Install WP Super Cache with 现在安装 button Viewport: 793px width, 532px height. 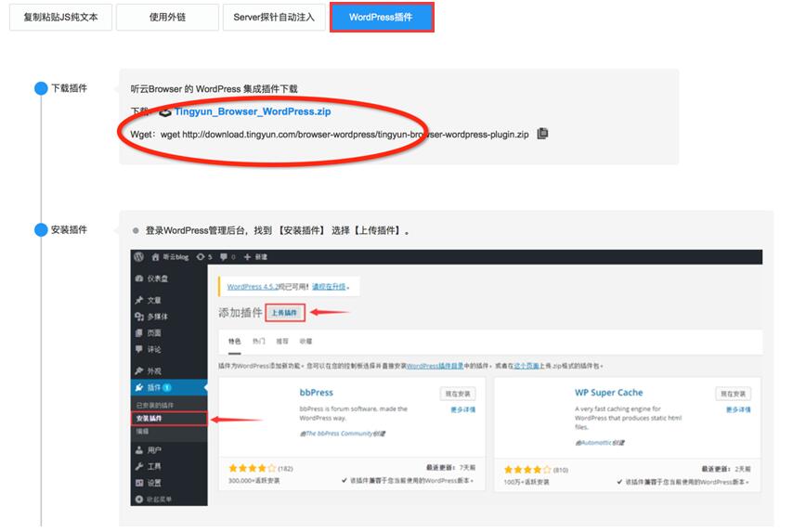(x=733, y=394)
